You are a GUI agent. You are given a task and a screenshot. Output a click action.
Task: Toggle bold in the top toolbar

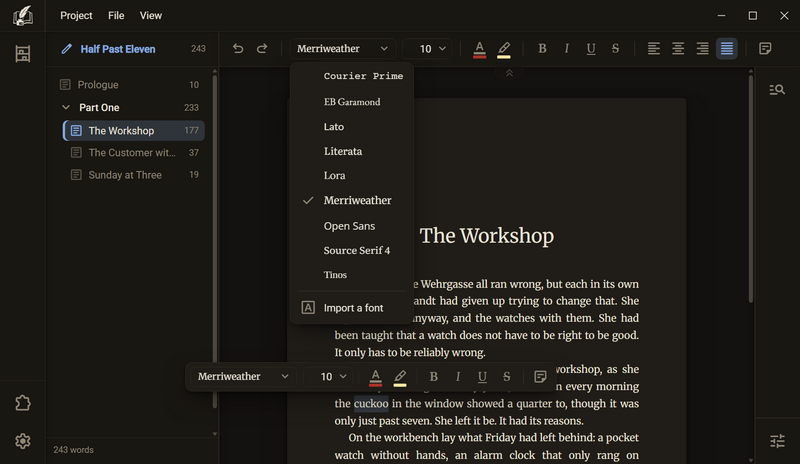542,48
